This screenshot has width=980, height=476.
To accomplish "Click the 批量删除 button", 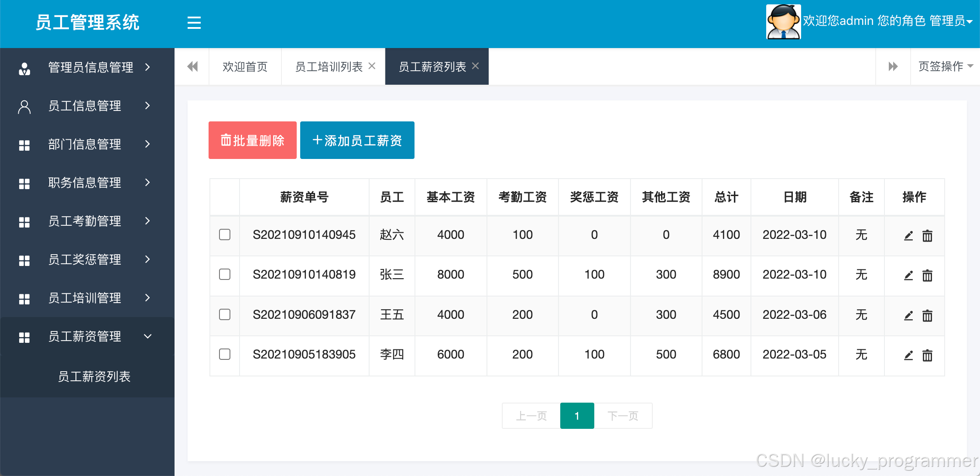I will pos(252,140).
